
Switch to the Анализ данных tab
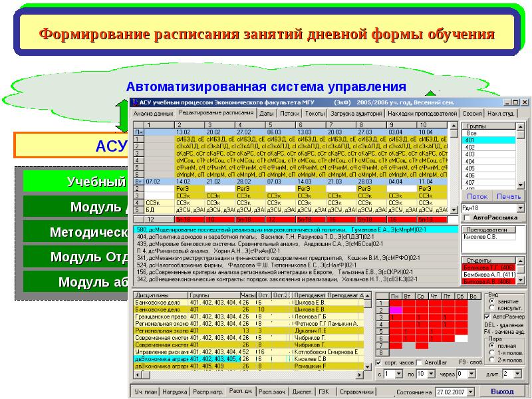pyautogui.click(x=148, y=114)
